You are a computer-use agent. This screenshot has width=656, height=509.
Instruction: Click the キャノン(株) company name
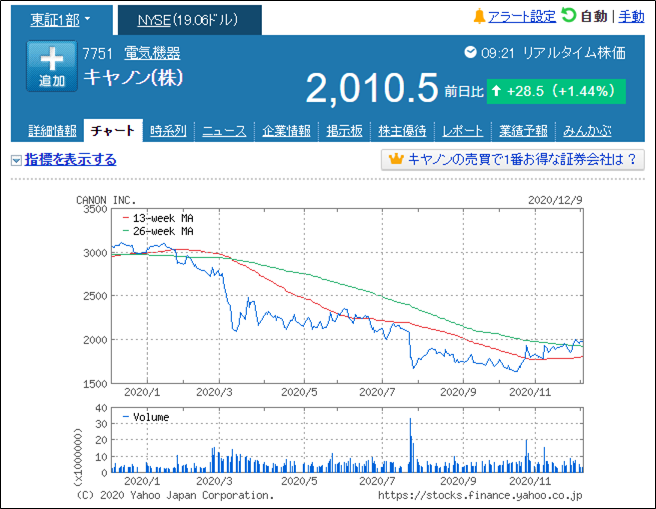click(133, 77)
